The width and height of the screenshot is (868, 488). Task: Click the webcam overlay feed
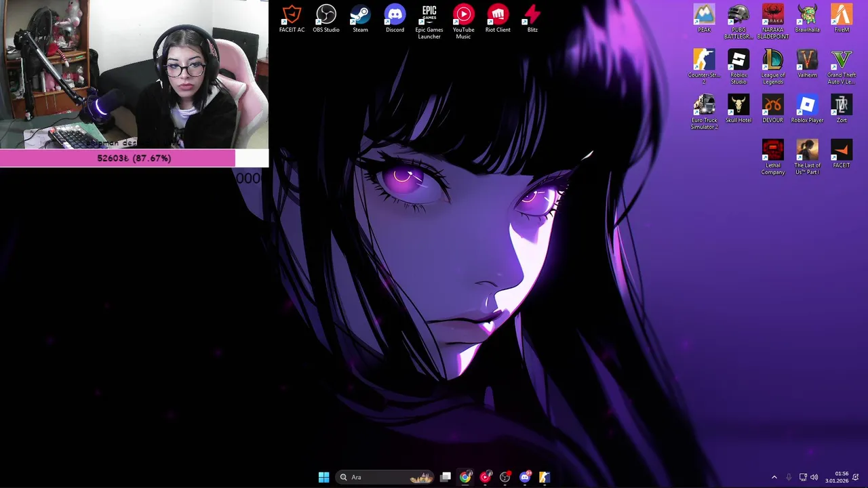[x=134, y=75]
